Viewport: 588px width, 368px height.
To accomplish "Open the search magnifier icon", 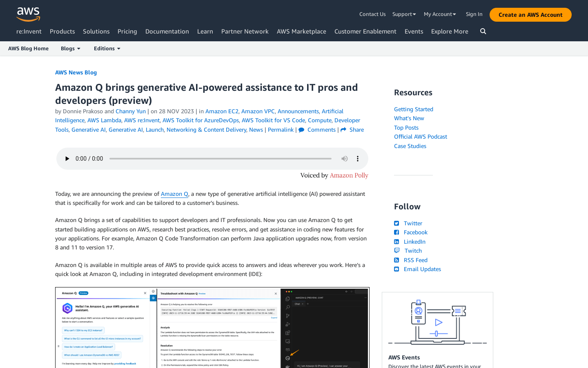I will click(x=483, y=31).
